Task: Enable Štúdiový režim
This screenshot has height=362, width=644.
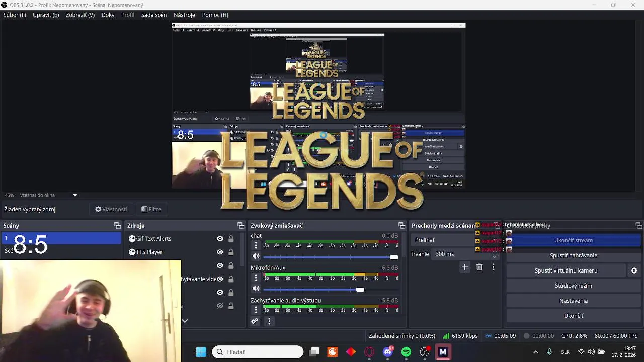Action: tap(574, 286)
